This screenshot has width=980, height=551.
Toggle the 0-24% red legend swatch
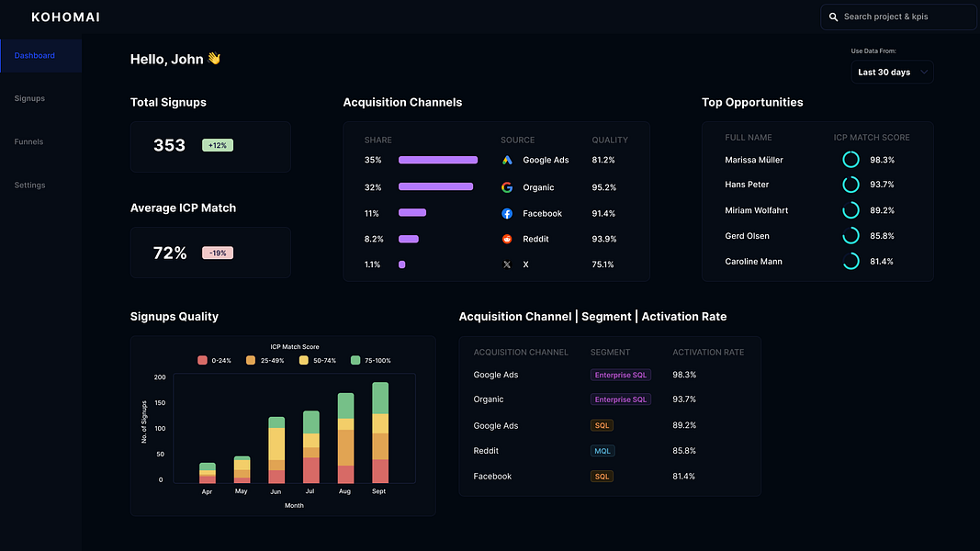click(x=202, y=361)
